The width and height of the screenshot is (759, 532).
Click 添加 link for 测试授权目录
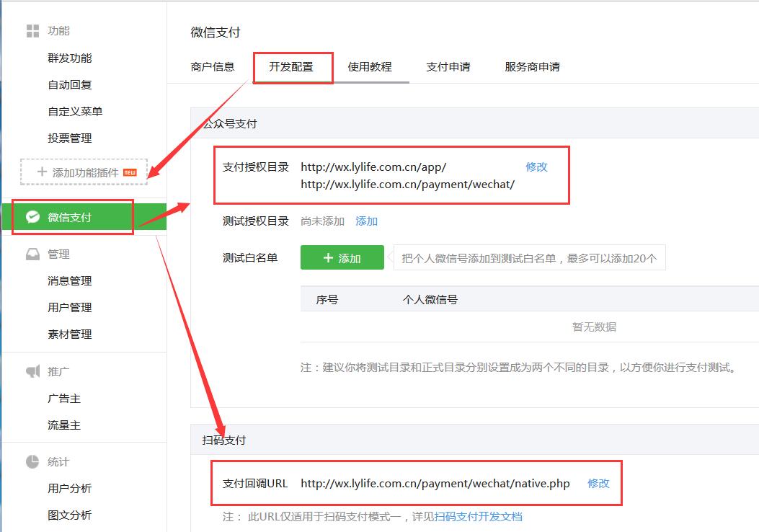coord(366,221)
